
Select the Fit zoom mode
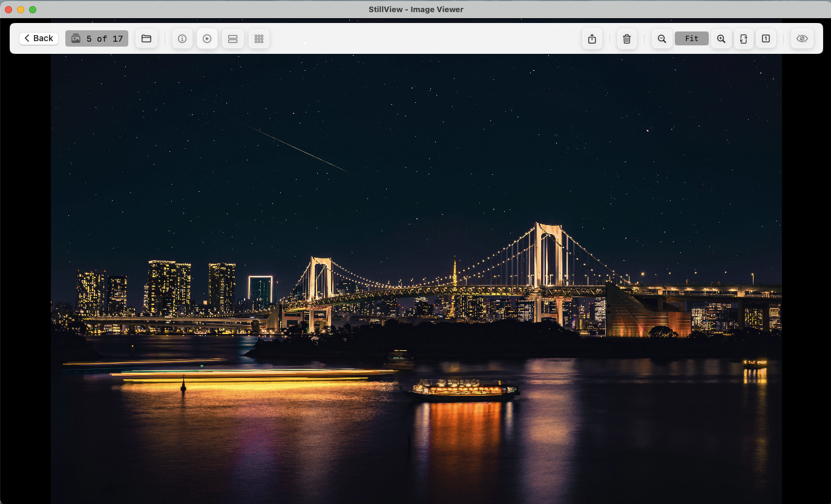tap(692, 39)
